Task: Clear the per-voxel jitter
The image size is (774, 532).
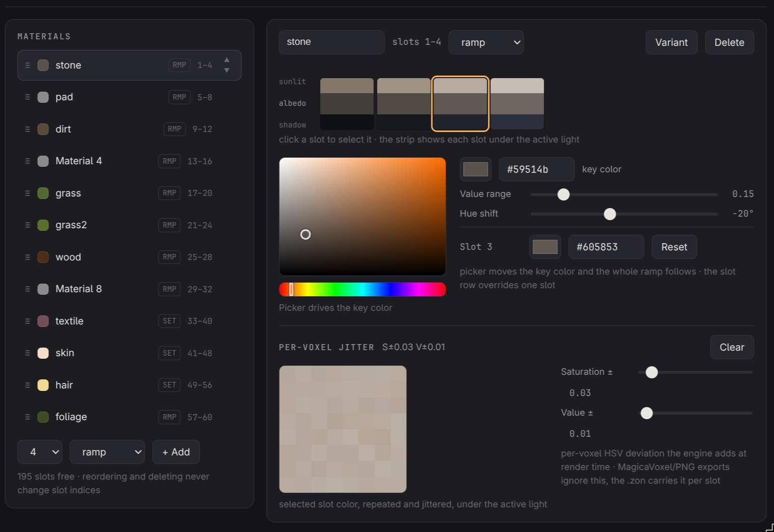Action: pos(732,347)
